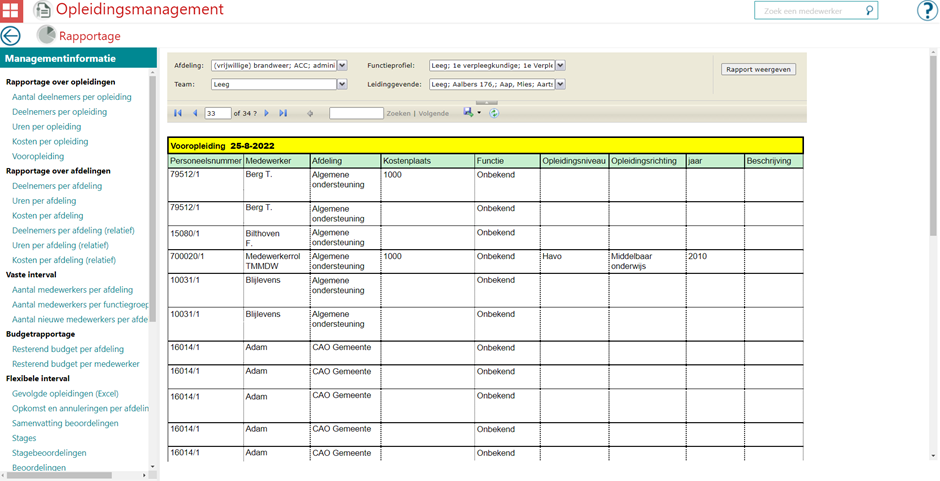Go to next report page
Image resolution: width=940 pixels, height=481 pixels.
pos(267,113)
